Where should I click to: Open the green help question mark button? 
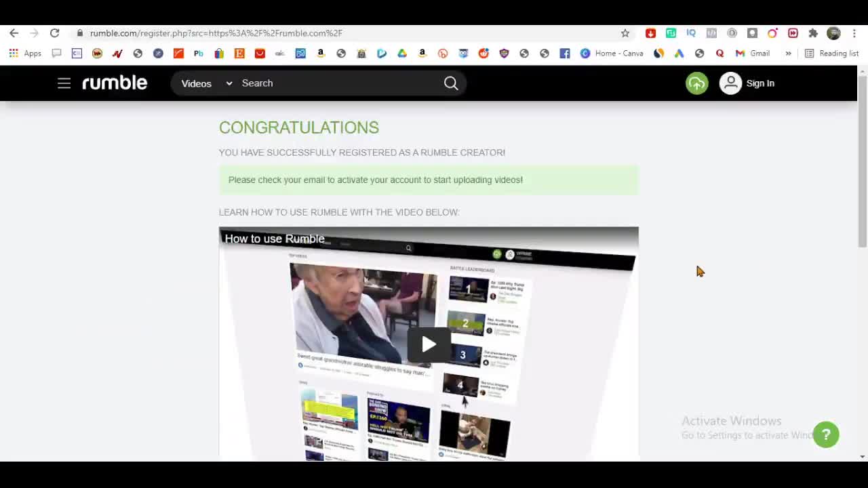pos(826,434)
